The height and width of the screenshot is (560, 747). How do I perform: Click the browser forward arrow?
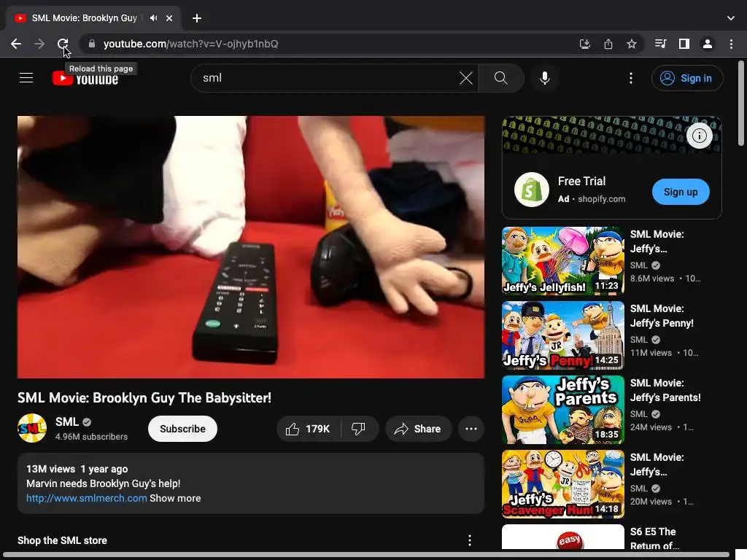click(39, 44)
